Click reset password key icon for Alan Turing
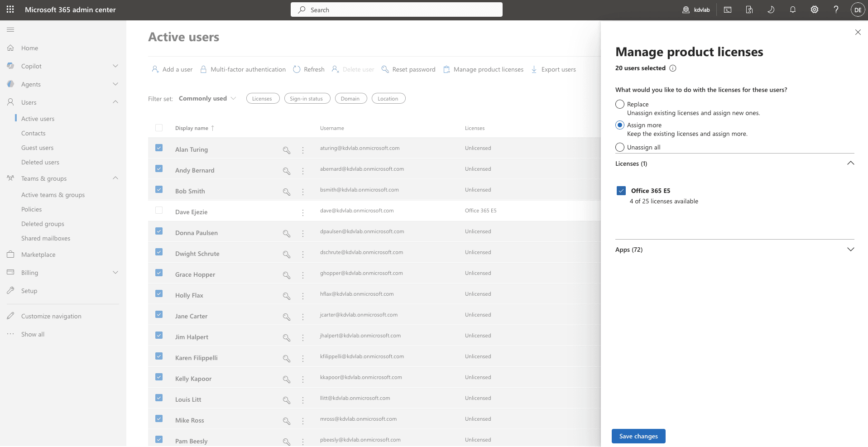This screenshot has width=868, height=447. [x=287, y=150]
